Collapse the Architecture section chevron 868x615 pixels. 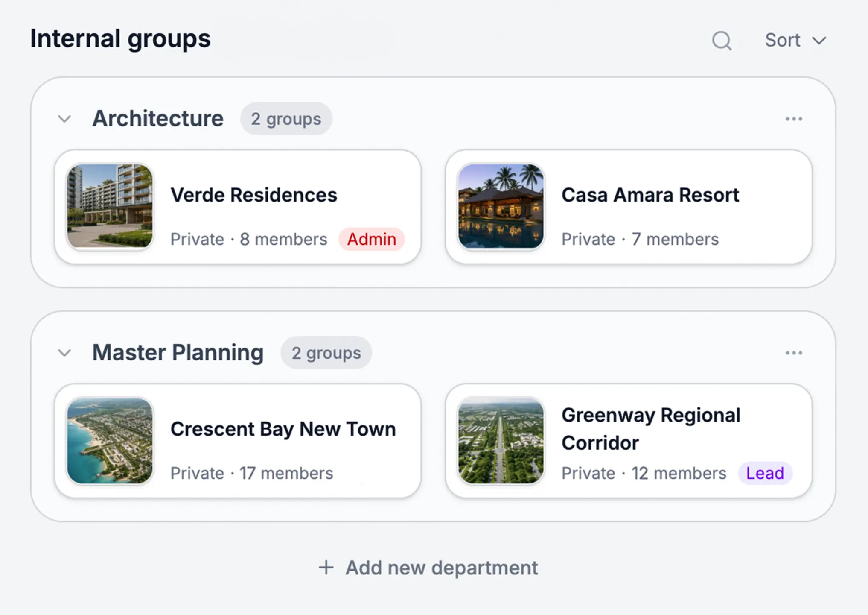pyautogui.click(x=64, y=119)
